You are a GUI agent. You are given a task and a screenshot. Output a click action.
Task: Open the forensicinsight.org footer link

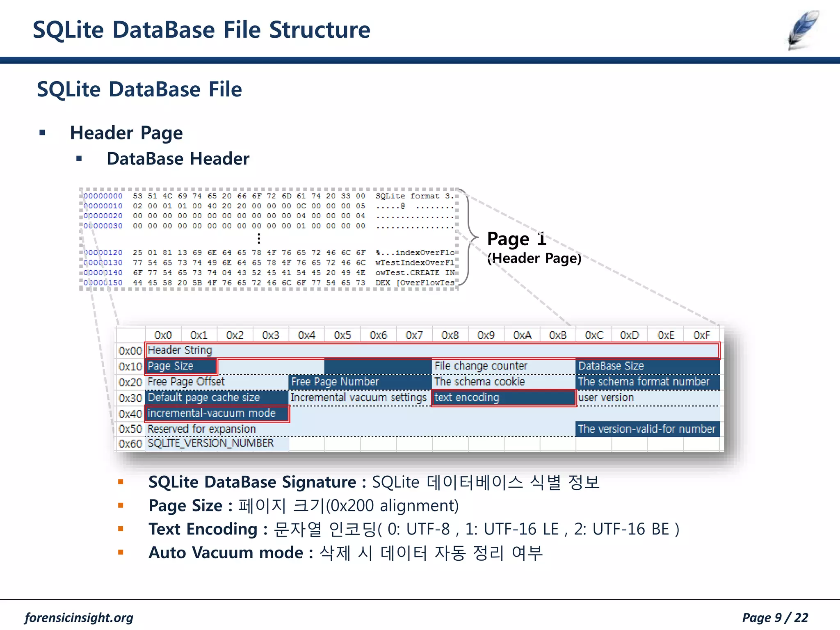[79, 617]
